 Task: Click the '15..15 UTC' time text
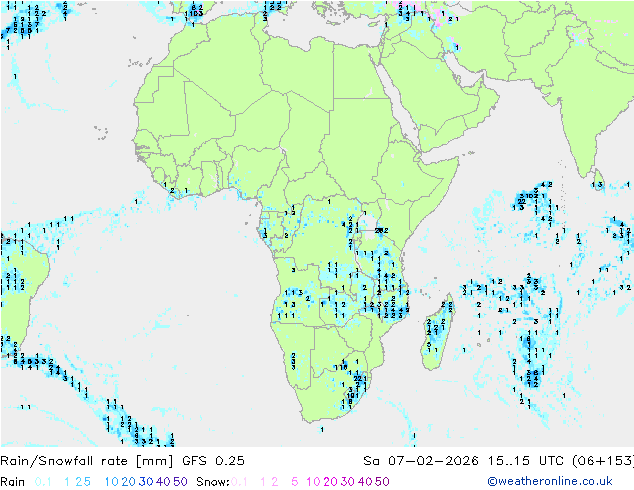pyautogui.click(x=526, y=461)
